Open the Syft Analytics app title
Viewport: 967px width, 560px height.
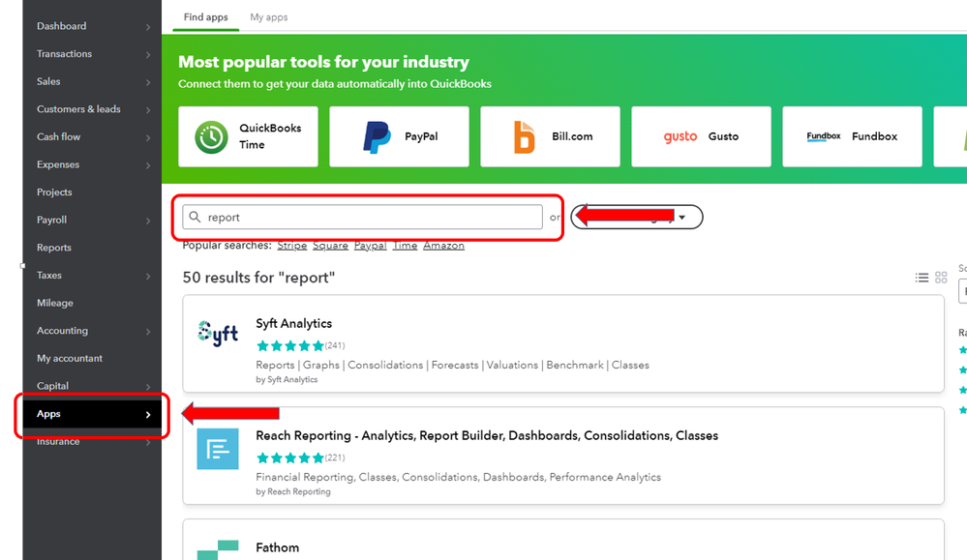(293, 323)
